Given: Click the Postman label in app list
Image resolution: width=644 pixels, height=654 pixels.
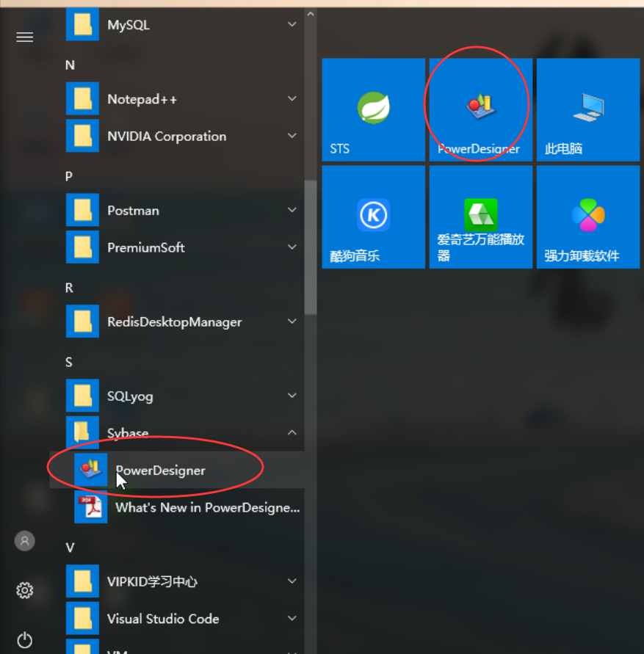Looking at the screenshot, I should point(133,211).
